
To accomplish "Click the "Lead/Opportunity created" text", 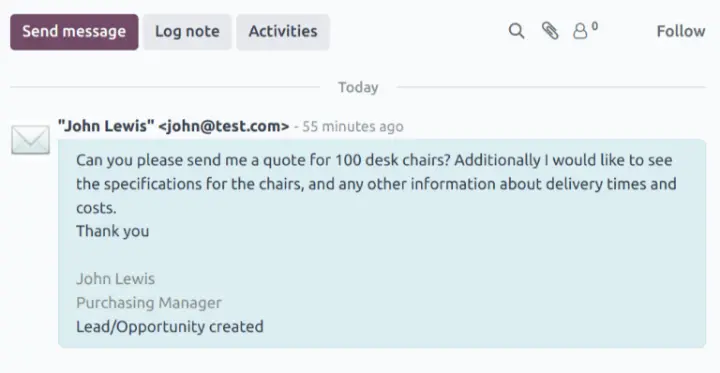I will pyautogui.click(x=170, y=327).
